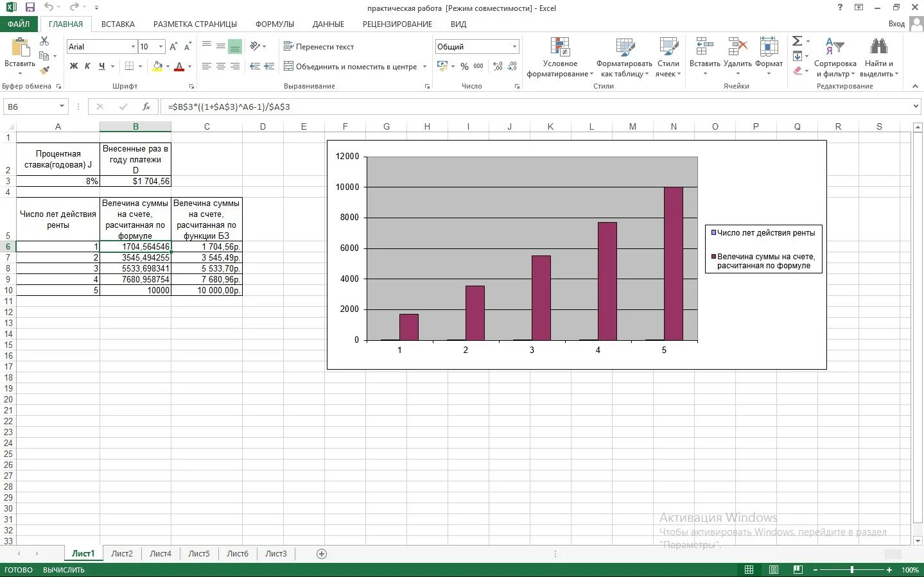The width and height of the screenshot is (924, 577).
Task: Click the Paste (Вставить) clipboard icon
Action: coord(20,47)
